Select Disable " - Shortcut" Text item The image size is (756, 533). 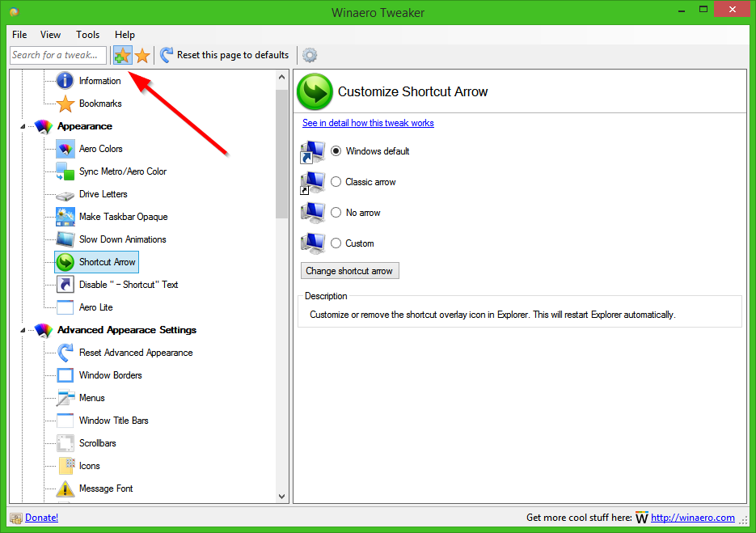129,285
